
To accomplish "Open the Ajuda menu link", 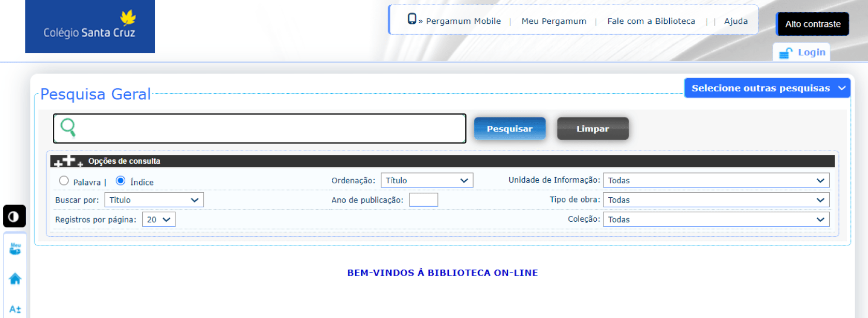I will coord(735,21).
